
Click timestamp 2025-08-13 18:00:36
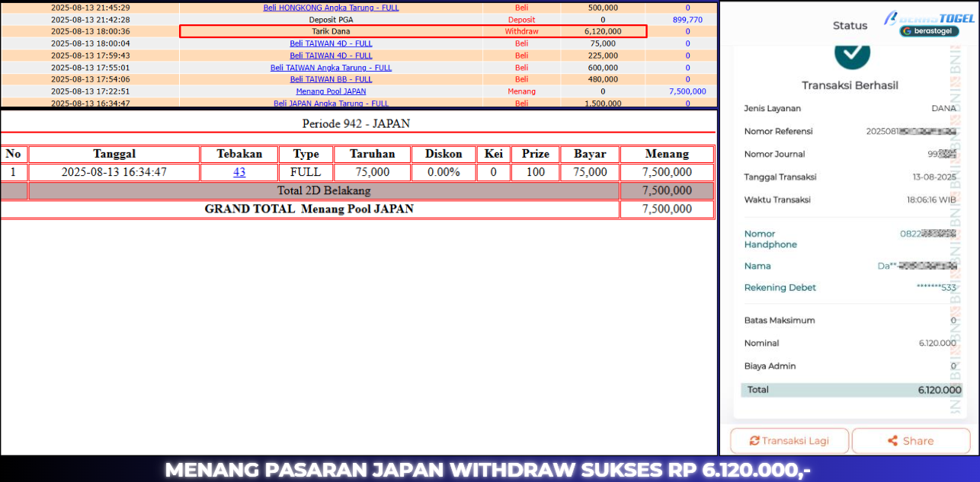90,31
